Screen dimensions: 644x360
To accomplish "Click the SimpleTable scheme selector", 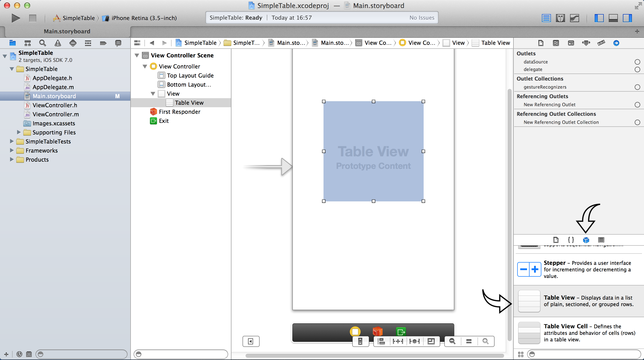I will pos(74,18).
